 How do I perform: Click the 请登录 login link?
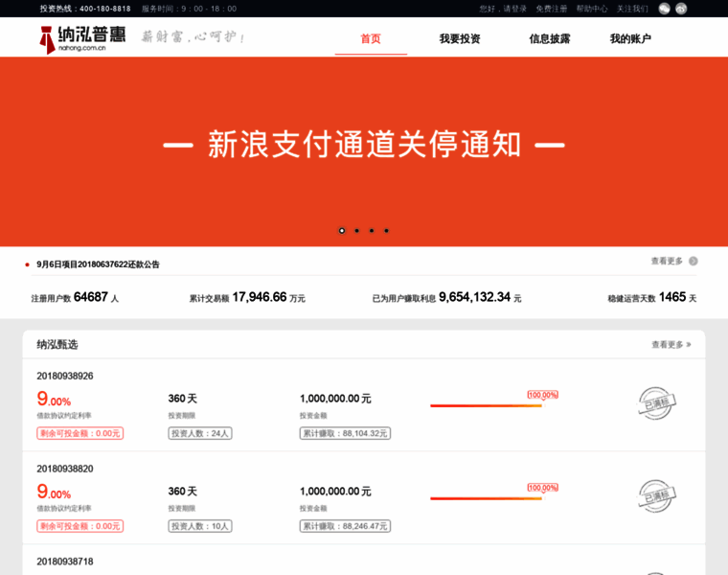tap(515, 9)
